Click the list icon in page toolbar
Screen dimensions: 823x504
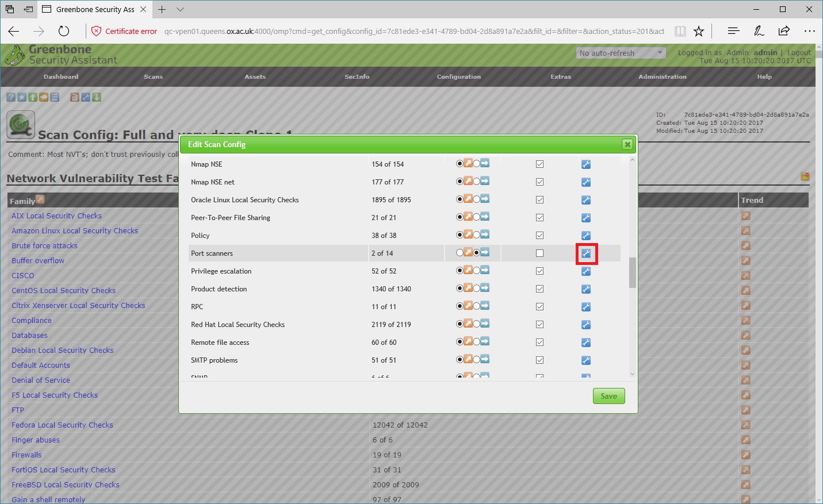pos(55,97)
